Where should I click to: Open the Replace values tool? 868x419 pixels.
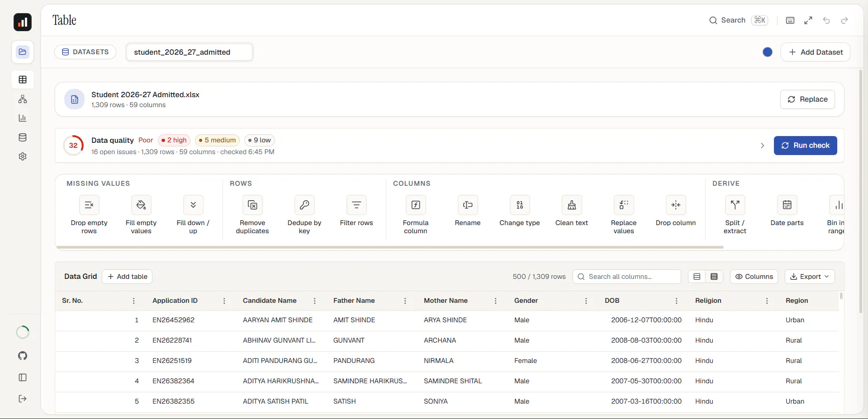(624, 215)
